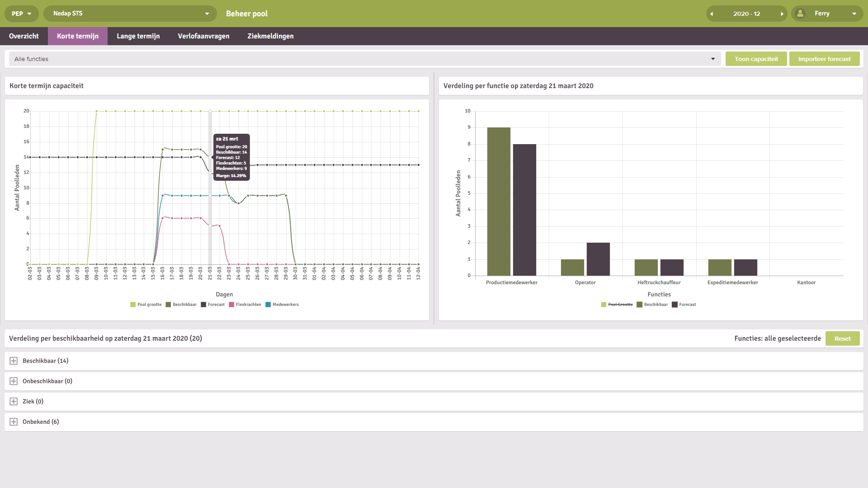Open the Ziek (0) section with the plus icon

pos(14,401)
